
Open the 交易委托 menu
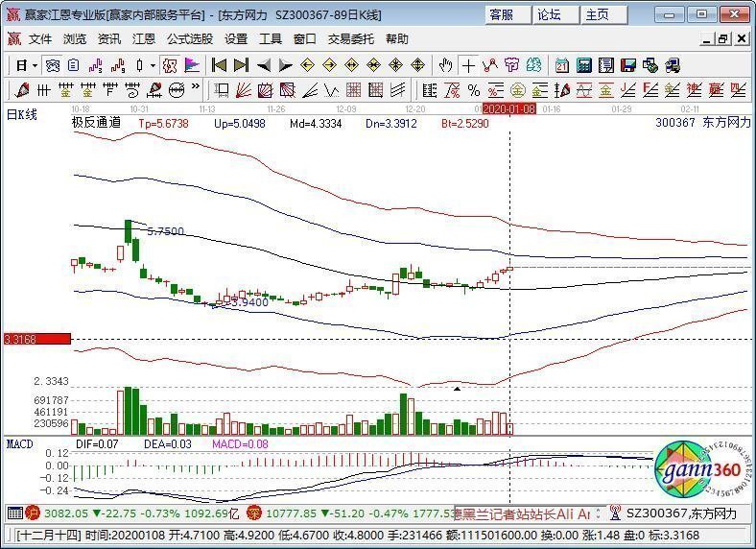[351, 39]
